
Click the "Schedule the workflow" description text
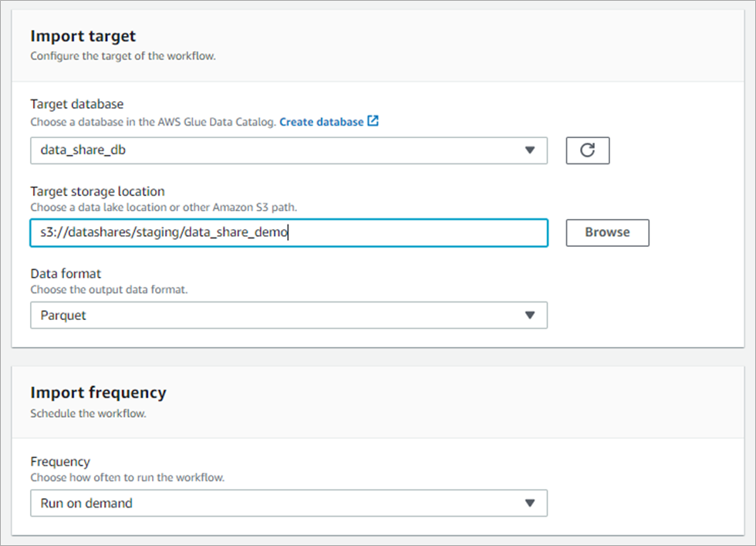point(88,413)
